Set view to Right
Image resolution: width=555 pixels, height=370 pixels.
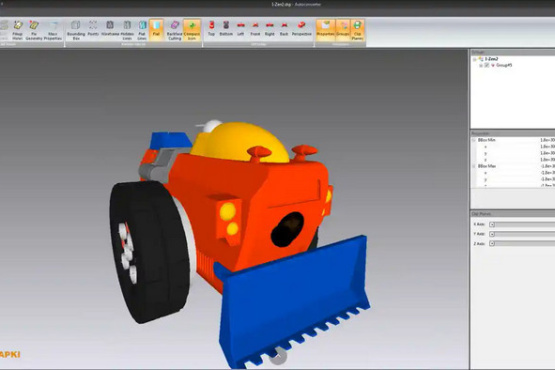point(270,29)
